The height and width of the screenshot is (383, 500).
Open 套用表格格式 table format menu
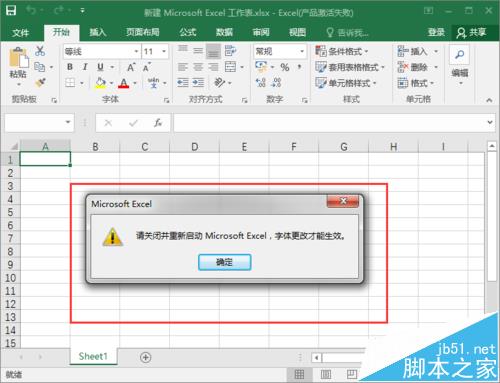tap(350, 67)
